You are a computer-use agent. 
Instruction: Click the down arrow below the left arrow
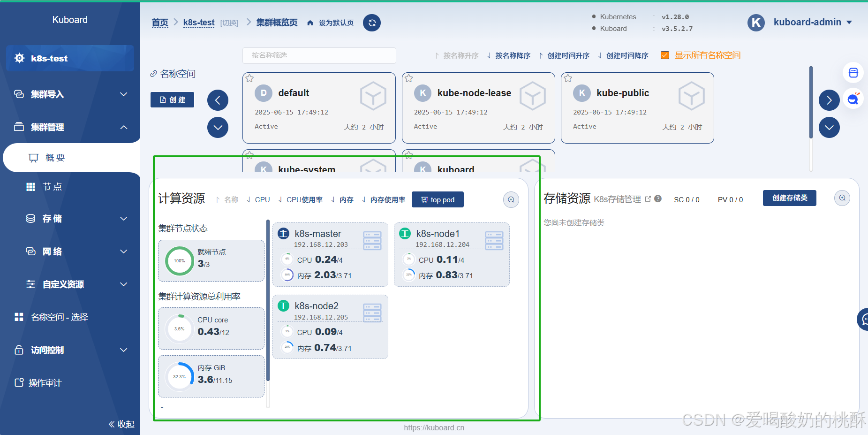pos(218,127)
